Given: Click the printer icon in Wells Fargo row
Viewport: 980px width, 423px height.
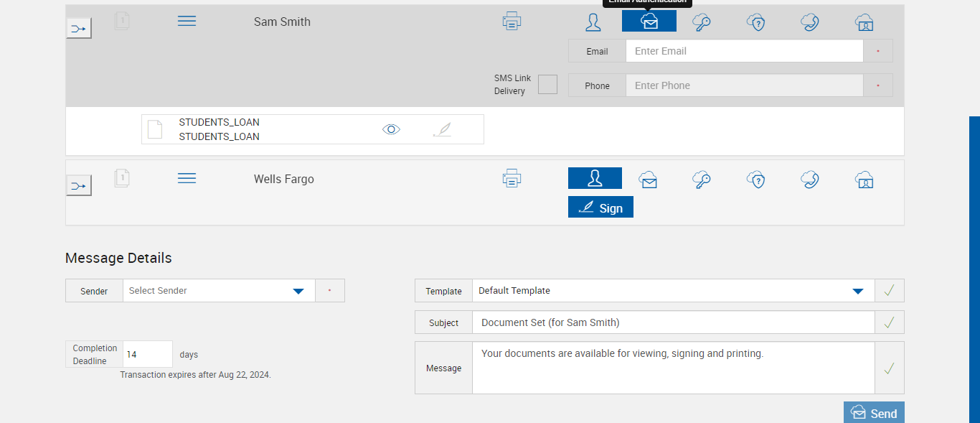Looking at the screenshot, I should click(x=512, y=178).
